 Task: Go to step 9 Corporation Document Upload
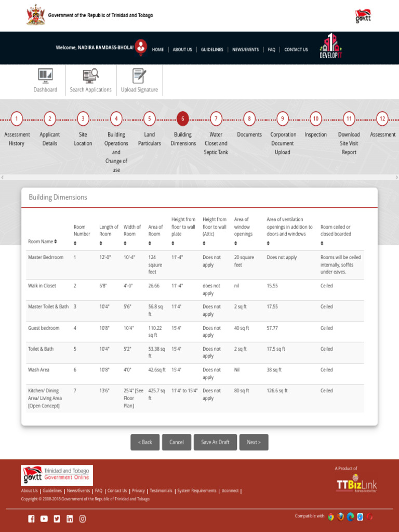[283, 119]
